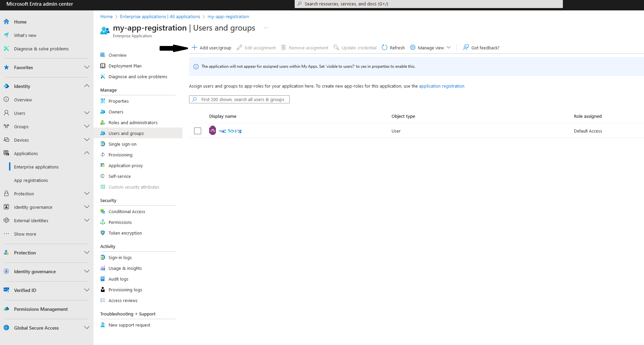Image resolution: width=644 pixels, height=345 pixels.
Task: Click the Remove assignment trash icon
Action: [283, 47]
